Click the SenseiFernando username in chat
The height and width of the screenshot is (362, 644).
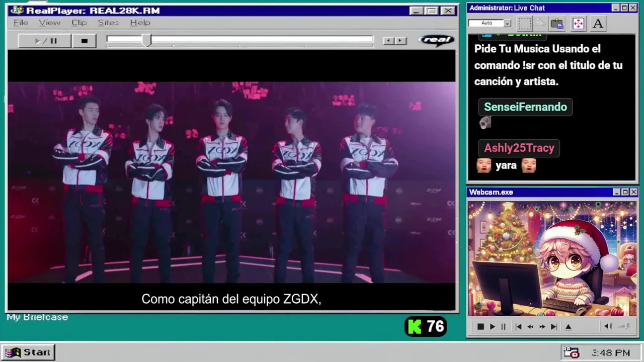pyautogui.click(x=525, y=107)
